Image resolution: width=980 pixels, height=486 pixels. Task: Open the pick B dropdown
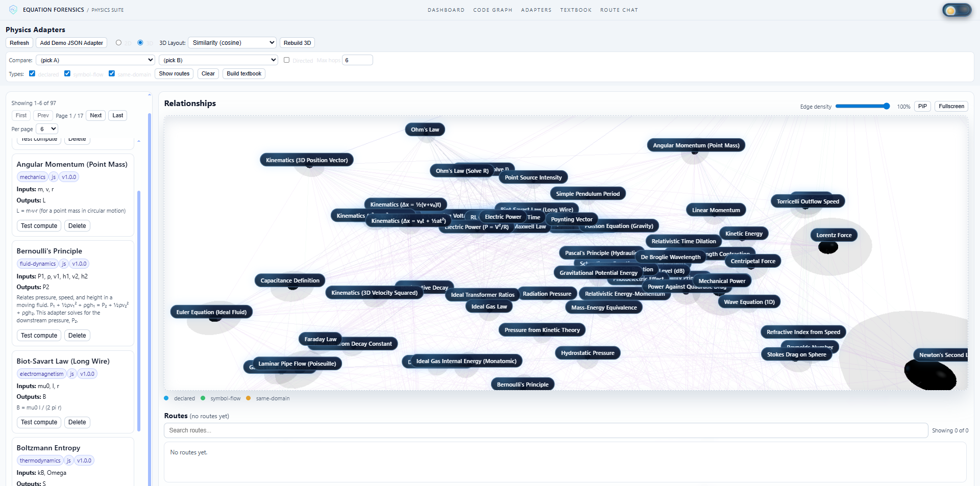click(218, 60)
